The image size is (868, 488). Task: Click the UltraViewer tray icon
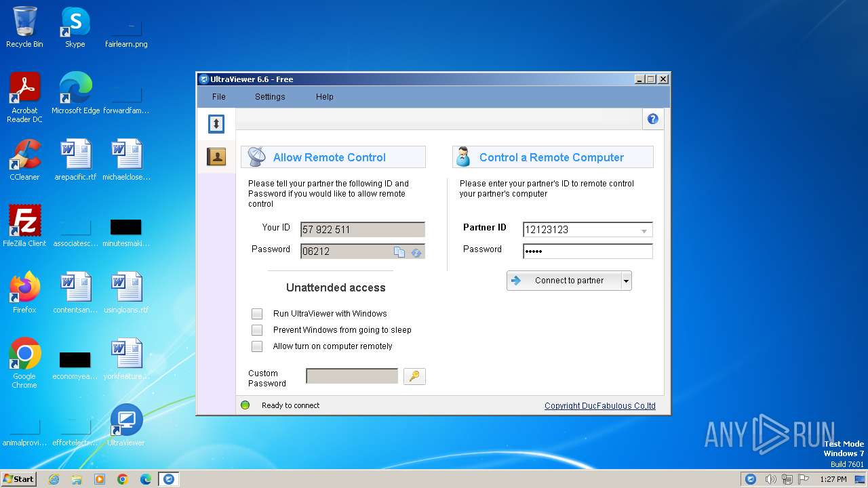pos(751,479)
